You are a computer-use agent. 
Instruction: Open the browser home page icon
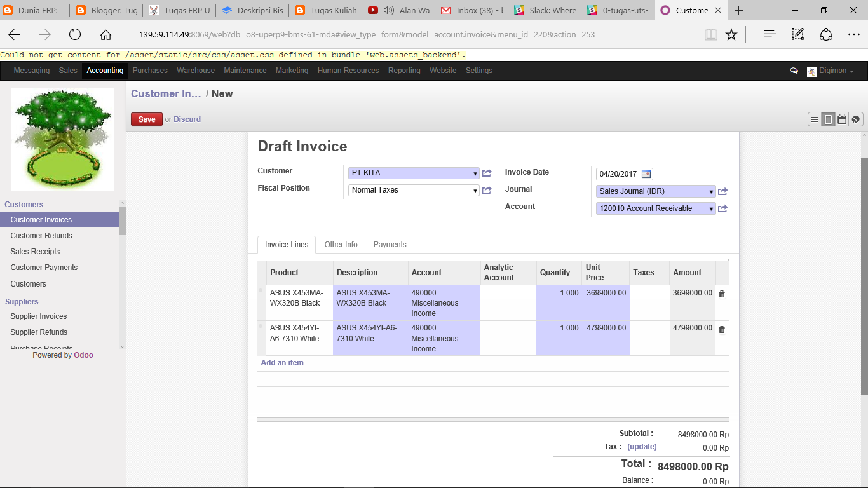[105, 35]
